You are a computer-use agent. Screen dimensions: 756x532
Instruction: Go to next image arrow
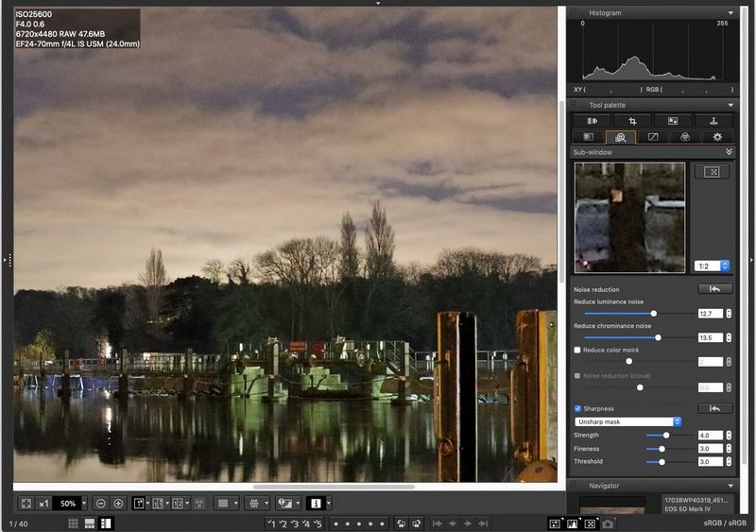pyautogui.click(x=468, y=523)
